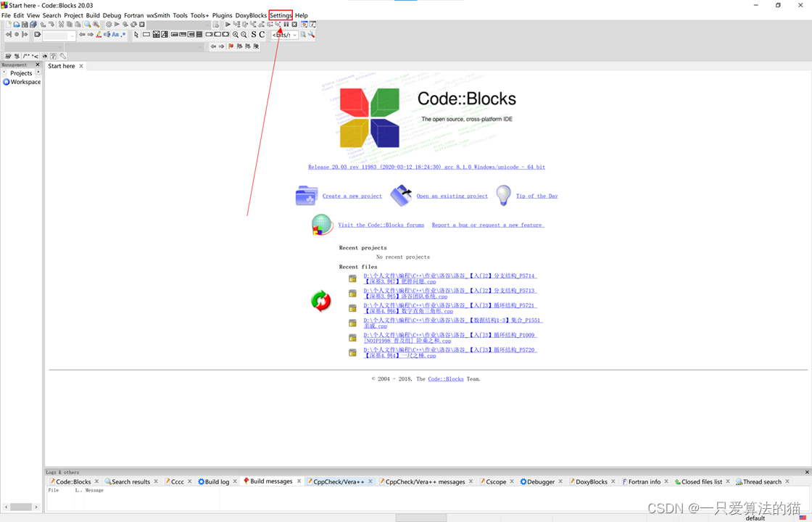Start debugging with the Debug/Continue icon
The height and width of the screenshot is (522, 812).
pos(228,25)
